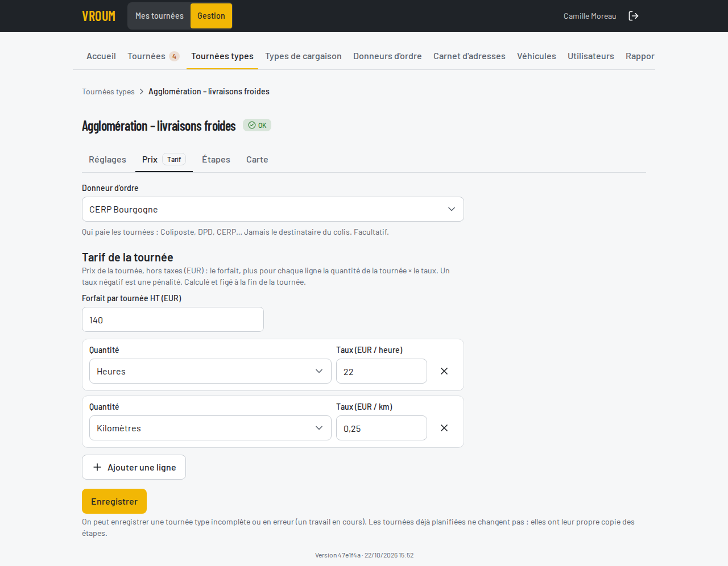
Task: Click the Tarif de la tournée heading
Action: click(x=127, y=257)
